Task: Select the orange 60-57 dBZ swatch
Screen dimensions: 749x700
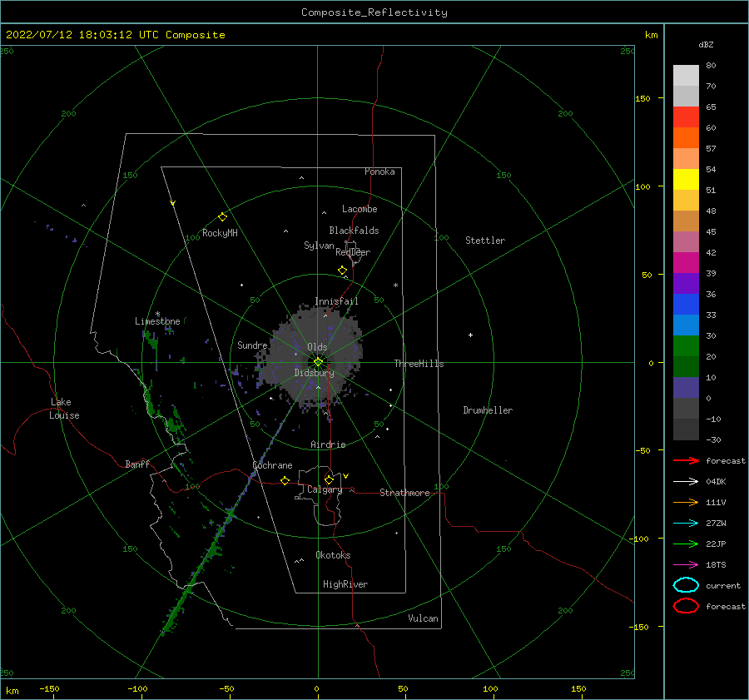Action: click(686, 138)
